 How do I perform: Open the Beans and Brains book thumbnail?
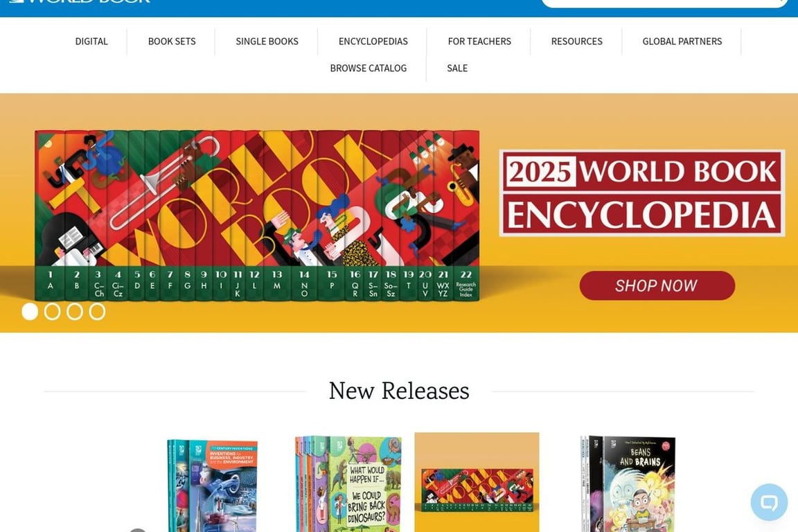(628, 484)
